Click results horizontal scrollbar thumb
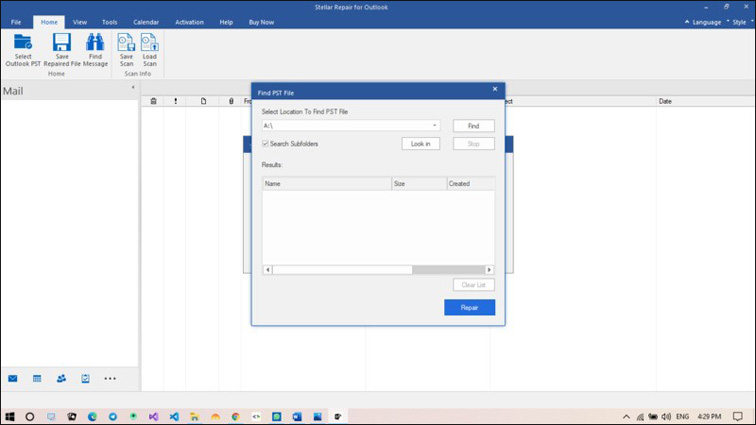Screen dimensions: 756x425 pyautogui.click(x=342, y=270)
